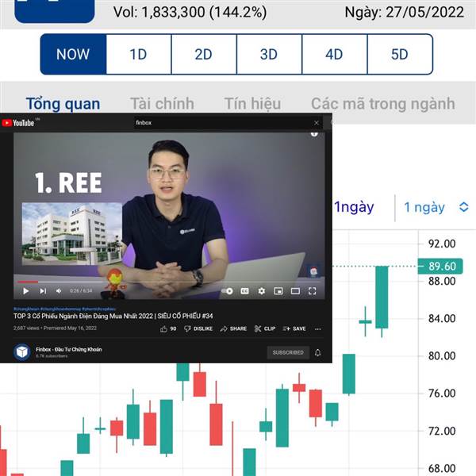Save the video to playlist
The height and width of the screenshot is (476, 476).
click(x=294, y=328)
